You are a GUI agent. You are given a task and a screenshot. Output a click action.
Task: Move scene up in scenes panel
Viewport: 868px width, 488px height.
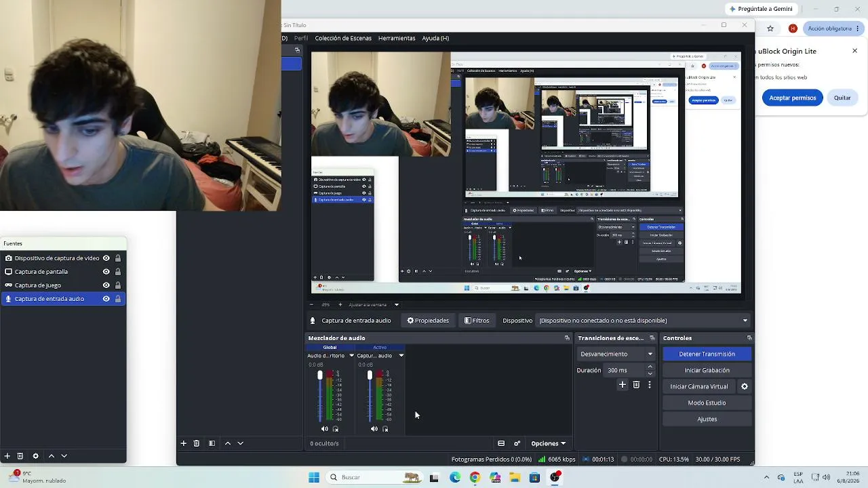click(x=228, y=443)
